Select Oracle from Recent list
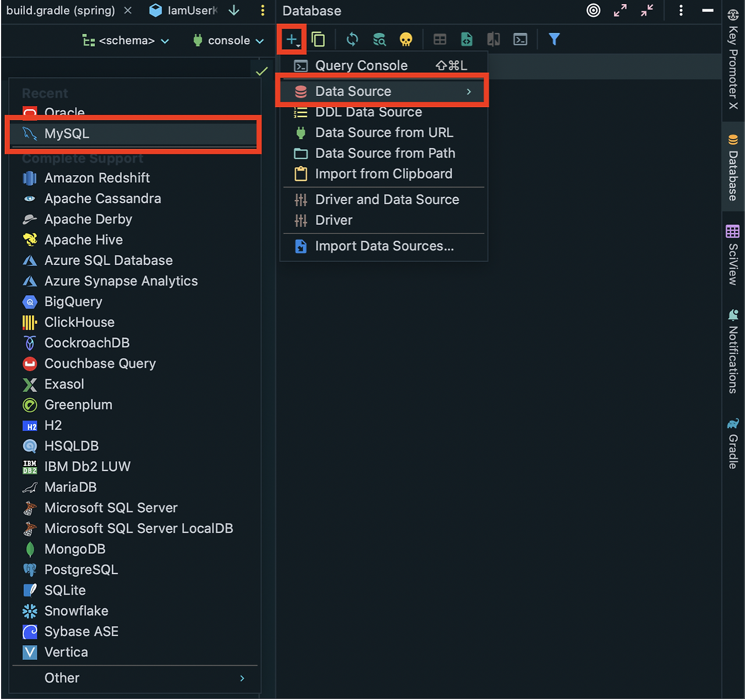The width and height of the screenshot is (745, 700). 135,112
